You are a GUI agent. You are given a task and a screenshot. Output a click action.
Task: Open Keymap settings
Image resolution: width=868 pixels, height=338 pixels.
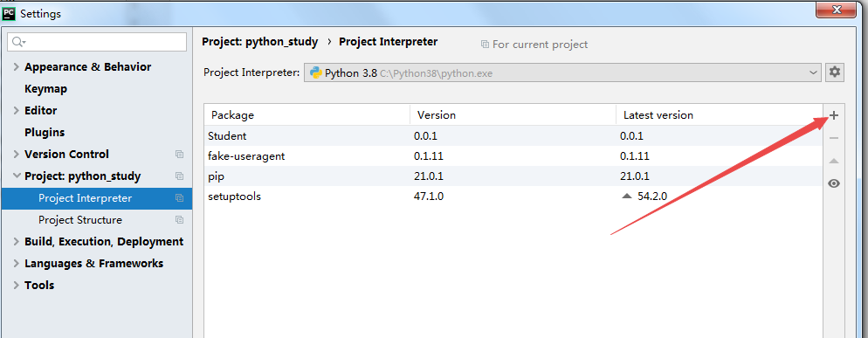(x=46, y=89)
